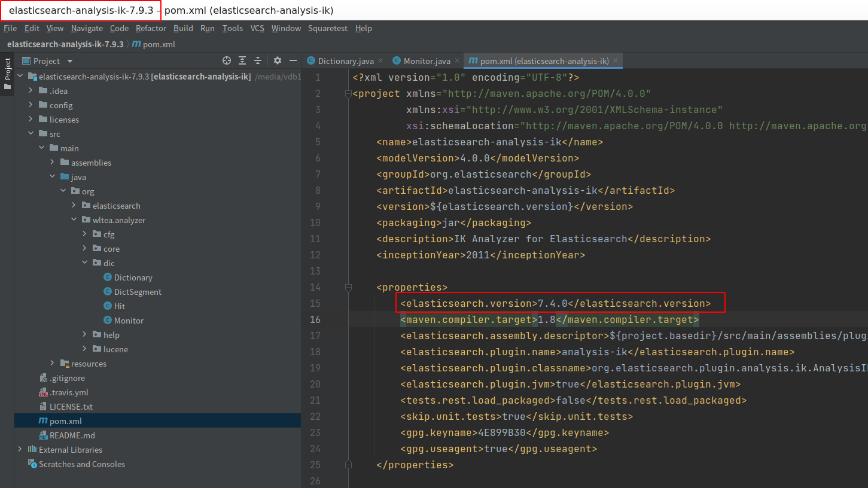Collapse the java source folder
This screenshot has height=488, width=868.
point(53,177)
